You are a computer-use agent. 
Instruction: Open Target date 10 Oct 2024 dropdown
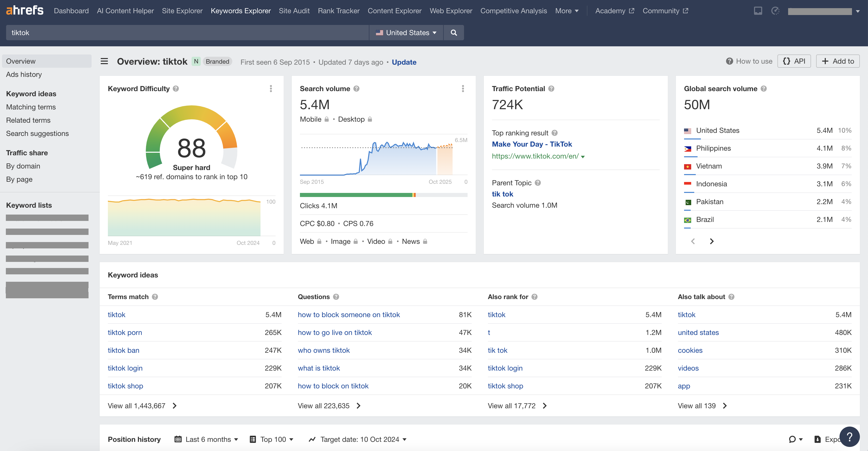(x=358, y=439)
